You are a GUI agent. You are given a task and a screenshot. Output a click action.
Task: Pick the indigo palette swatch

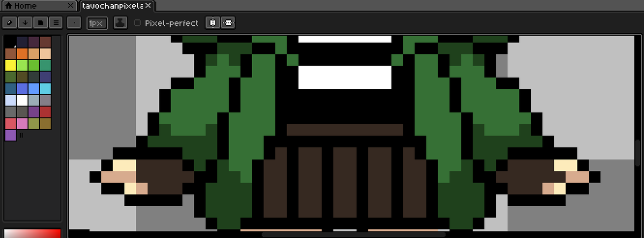[x=45, y=77]
